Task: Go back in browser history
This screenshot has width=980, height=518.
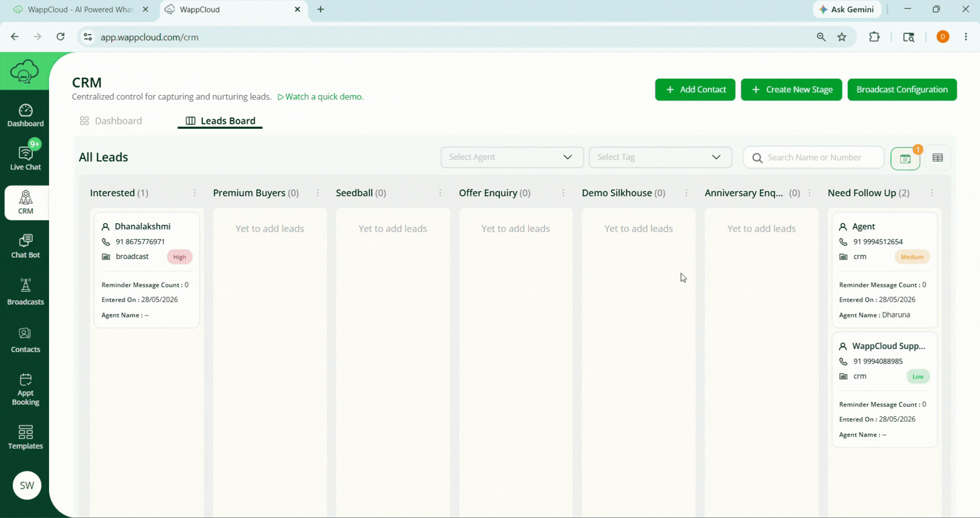Action: 15,37
